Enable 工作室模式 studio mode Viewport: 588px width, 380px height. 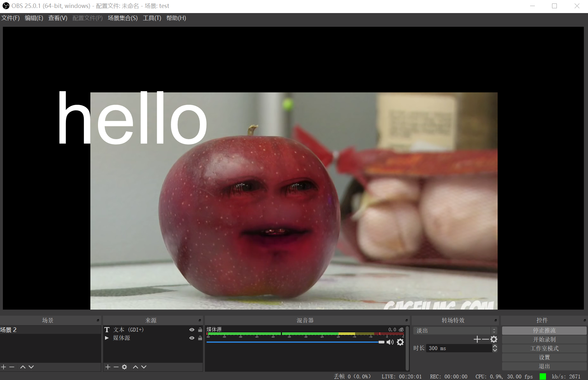point(544,348)
